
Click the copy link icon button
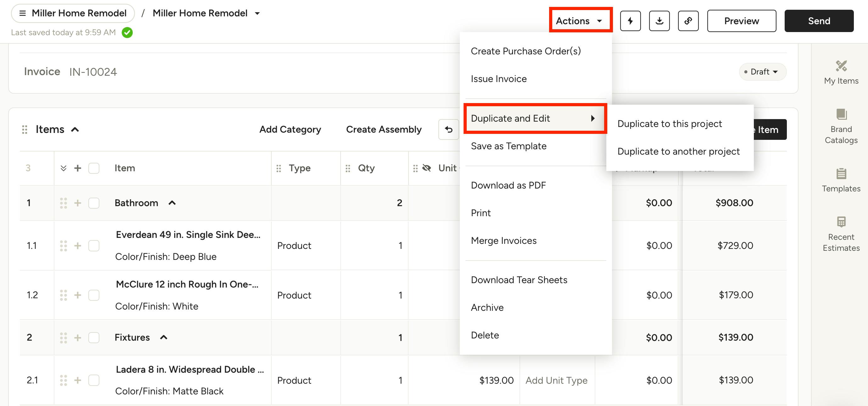(688, 21)
